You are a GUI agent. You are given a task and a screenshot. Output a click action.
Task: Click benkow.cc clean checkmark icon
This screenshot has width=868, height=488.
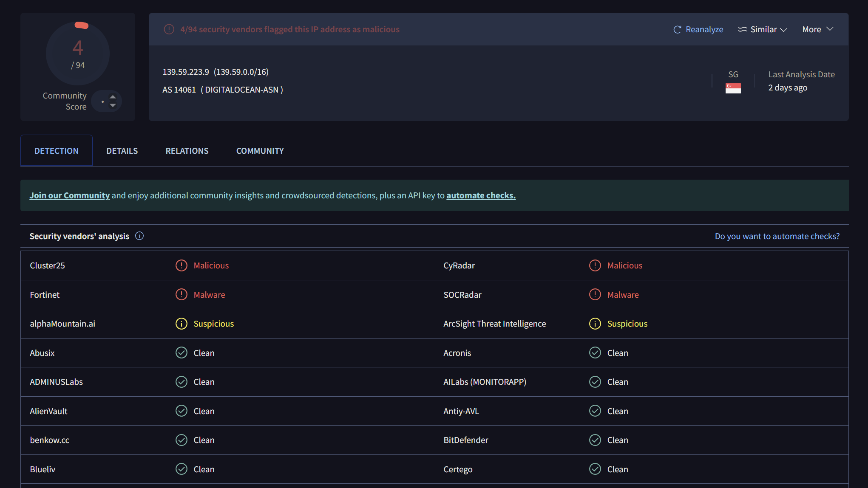(x=182, y=440)
